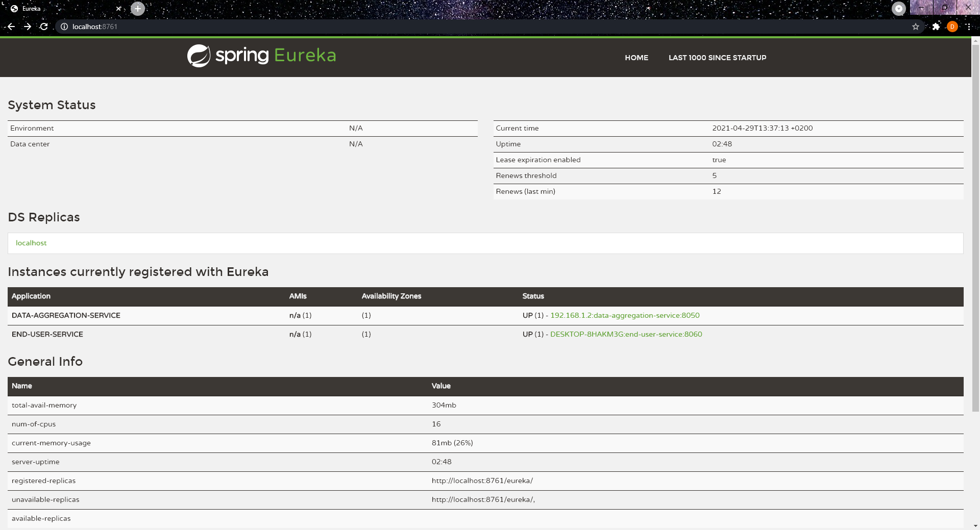Click the AMIs column header
The image size is (980, 530).
point(298,296)
